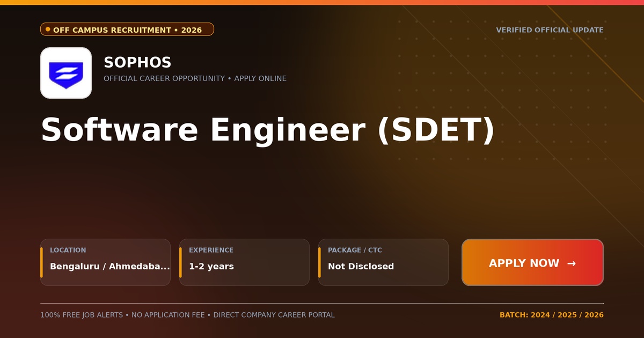
Task: Select the Off Campus Recruitment 2026 badge
Action: pyautogui.click(x=127, y=30)
